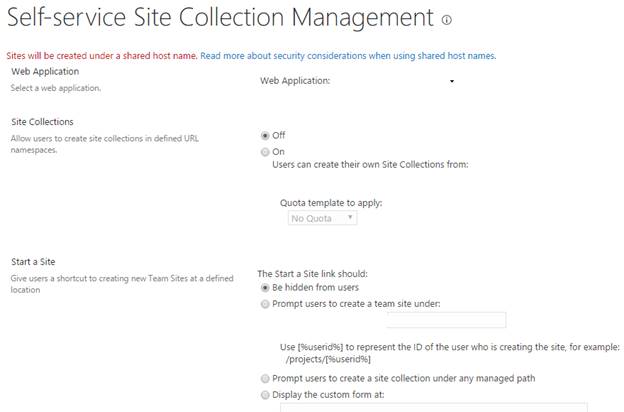
Task: Click the 'Site Collections' section heading
Action: coord(42,122)
